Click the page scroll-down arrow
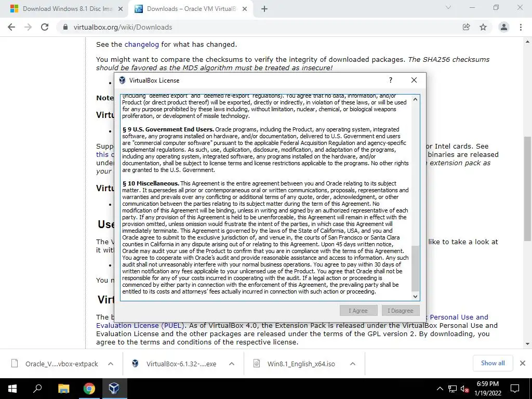532x399 pixels. point(528,344)
